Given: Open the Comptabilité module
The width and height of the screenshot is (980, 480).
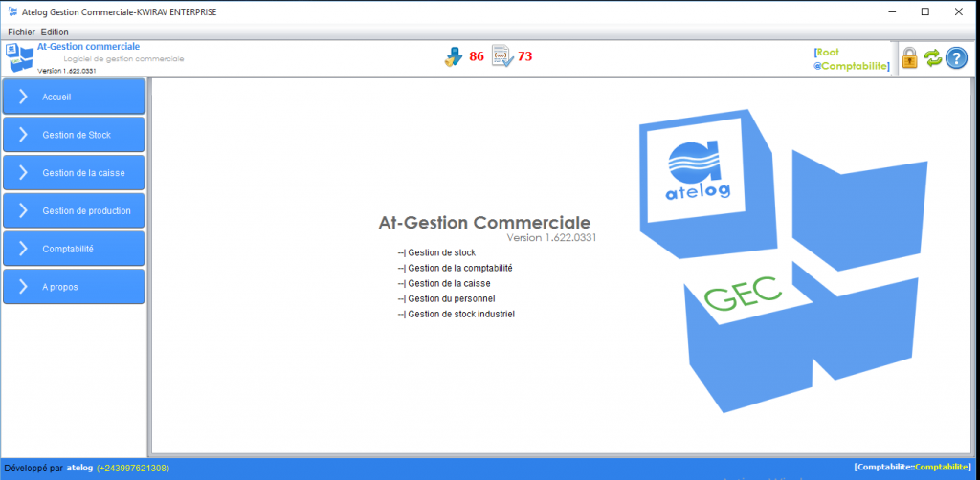Looking at the screenshot, I should pos(74,249).
